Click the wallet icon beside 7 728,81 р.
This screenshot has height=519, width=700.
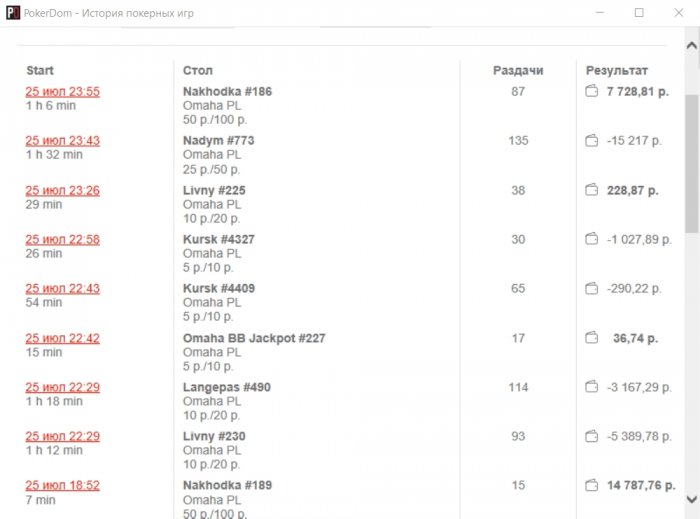pyautogui.click(x=592, y=91)
